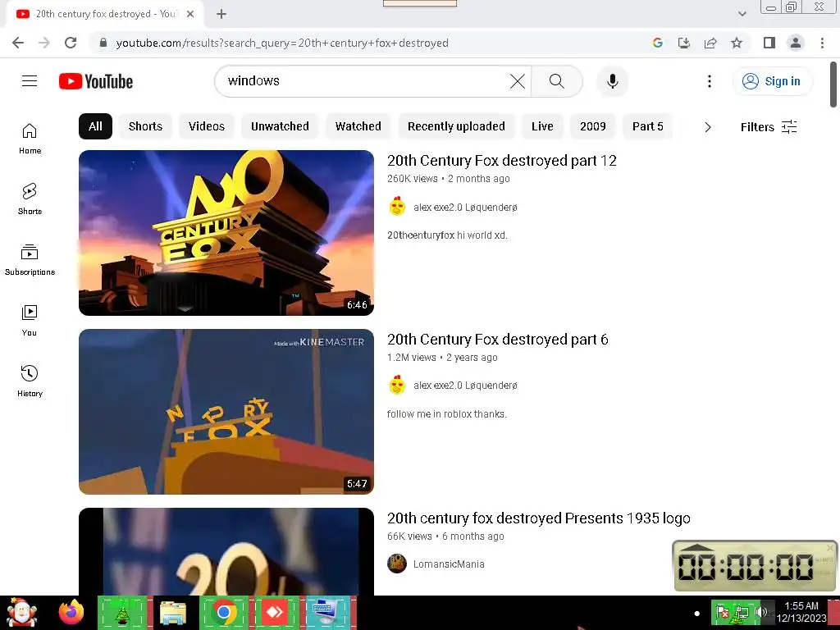Select the 2009 filter chip
Image resolution: width=840 pixels, height=630 pixels.
click(592, 126)
